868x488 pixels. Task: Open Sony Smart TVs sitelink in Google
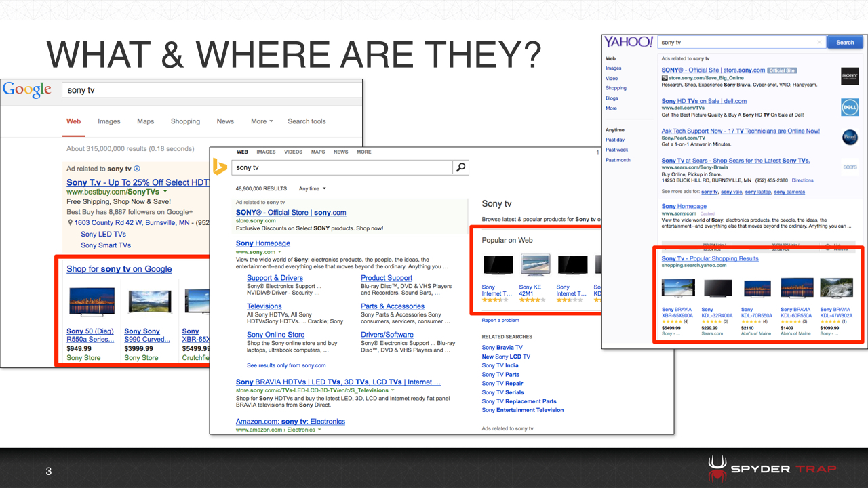point(106,245)
